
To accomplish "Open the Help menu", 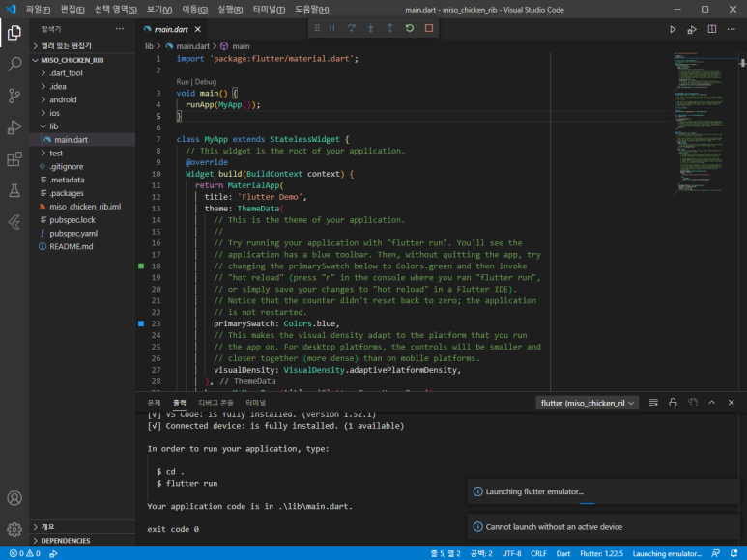I will [311, 10].
